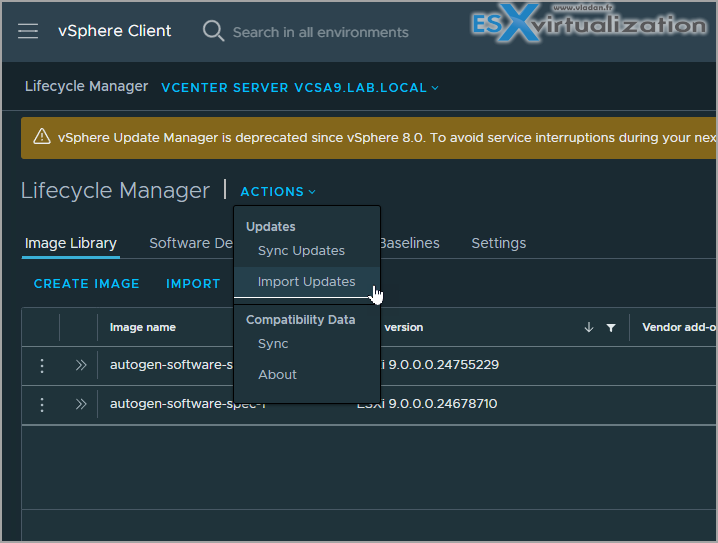The width and height of the screenshot is (718, 543).
Task: Click the ESXi 9.0.0.0.24755229 version cell
Action: [x=440, y=365]
